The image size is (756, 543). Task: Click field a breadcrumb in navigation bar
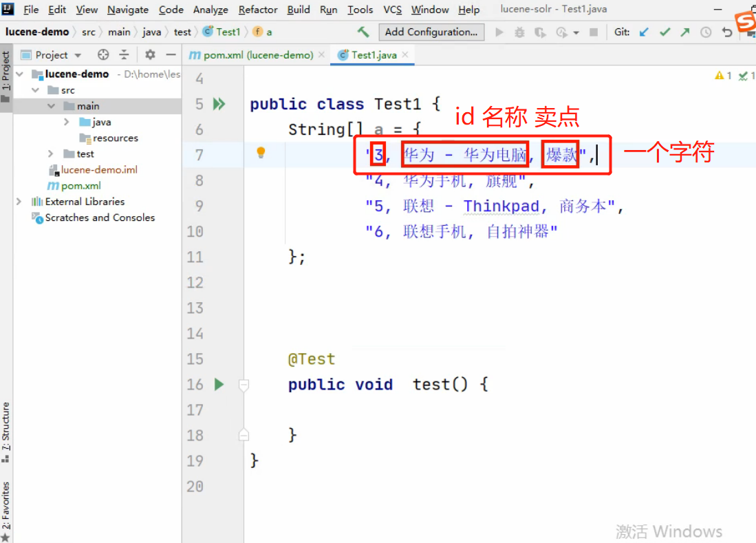(263, 32)
